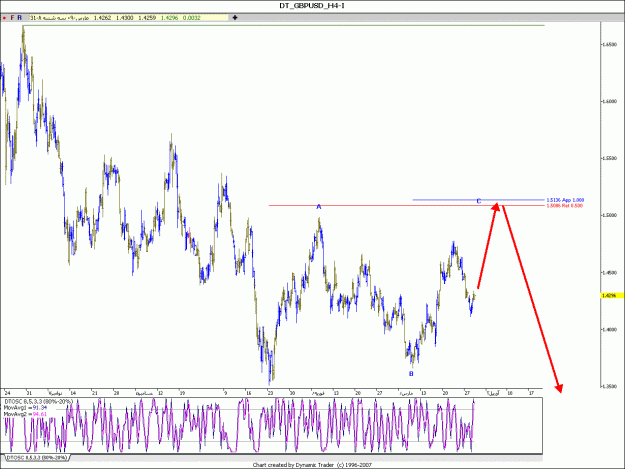Click the DTOSC 8,5,3,3 (80%-20%) indicator label
This screenshot has height=469, width=625.
[x=39, y=402]
